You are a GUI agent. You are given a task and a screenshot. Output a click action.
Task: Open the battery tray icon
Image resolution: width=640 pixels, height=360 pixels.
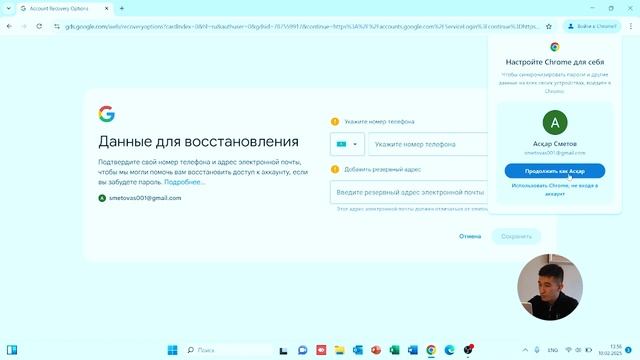point(589,350)
